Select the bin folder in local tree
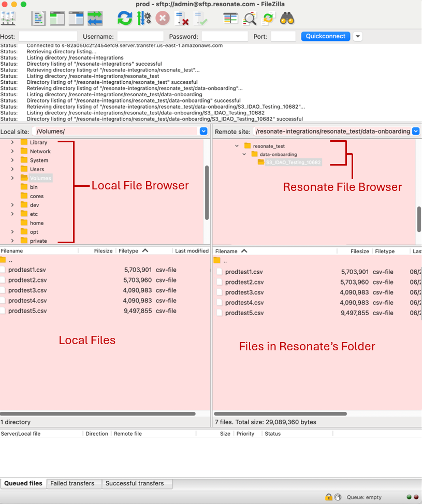Image resolution: width=422 pixels, height=504 pixels. [34, 187]
